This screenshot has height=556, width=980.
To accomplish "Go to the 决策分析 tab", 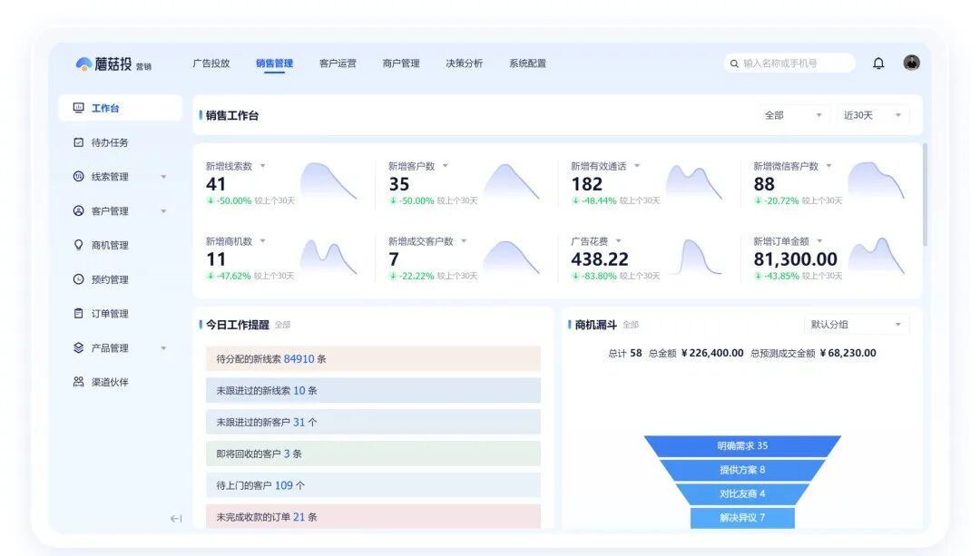I will tap(464, 63).
